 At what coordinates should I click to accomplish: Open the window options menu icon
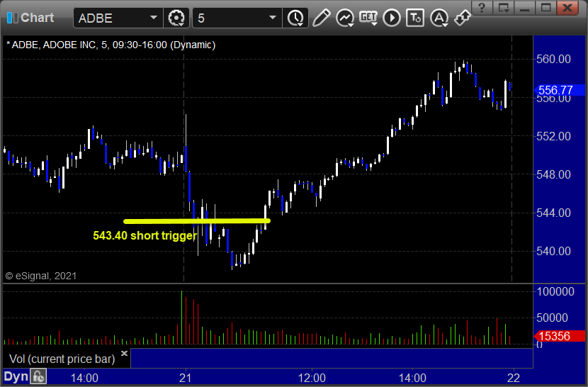click(x=503, y=8)
